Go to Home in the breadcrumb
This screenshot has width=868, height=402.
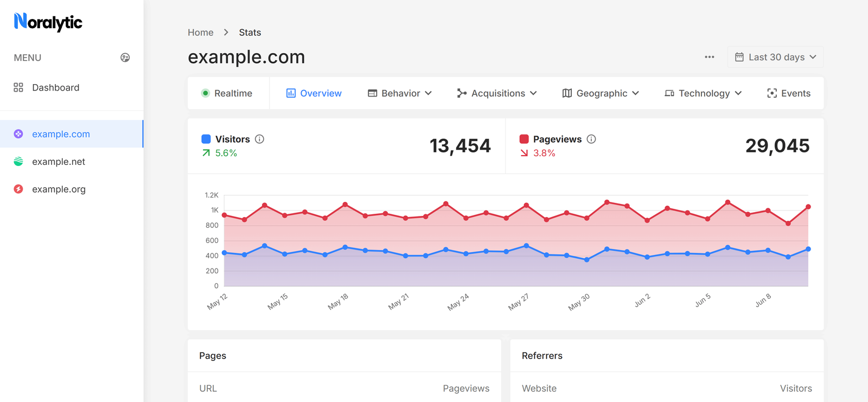click(200, 33)
